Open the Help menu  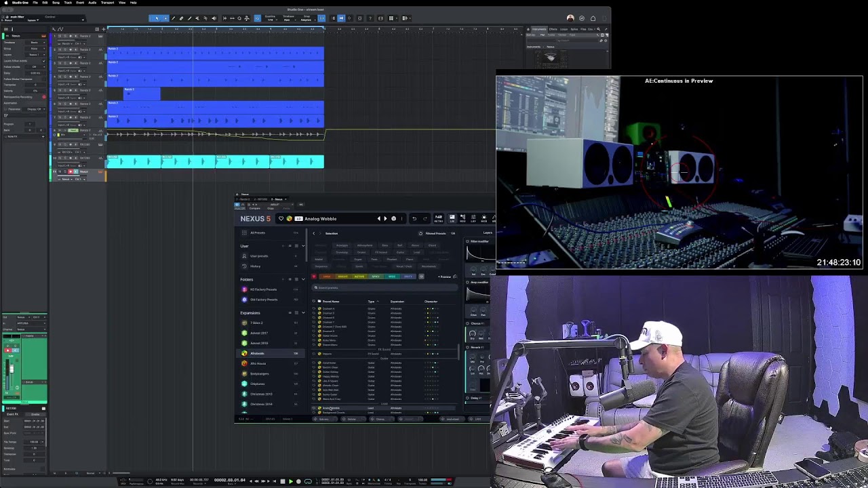pos(133,3)
